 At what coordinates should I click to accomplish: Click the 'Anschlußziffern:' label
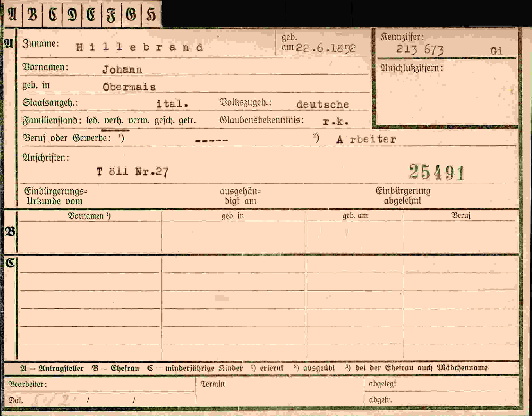point(411,68)
